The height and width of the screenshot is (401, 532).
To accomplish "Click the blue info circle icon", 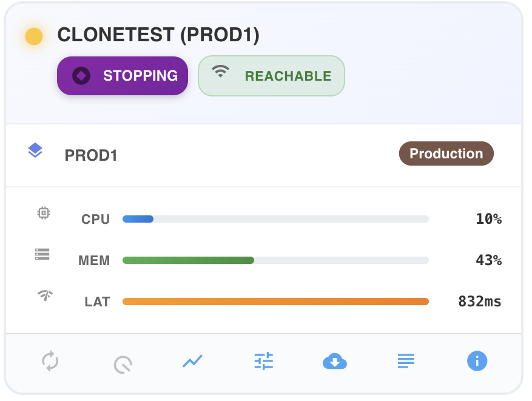I will tap(477, 361).
